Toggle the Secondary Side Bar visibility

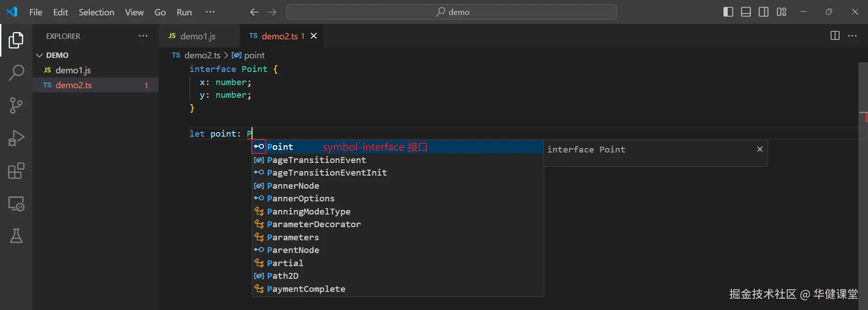tap(764, 12)
